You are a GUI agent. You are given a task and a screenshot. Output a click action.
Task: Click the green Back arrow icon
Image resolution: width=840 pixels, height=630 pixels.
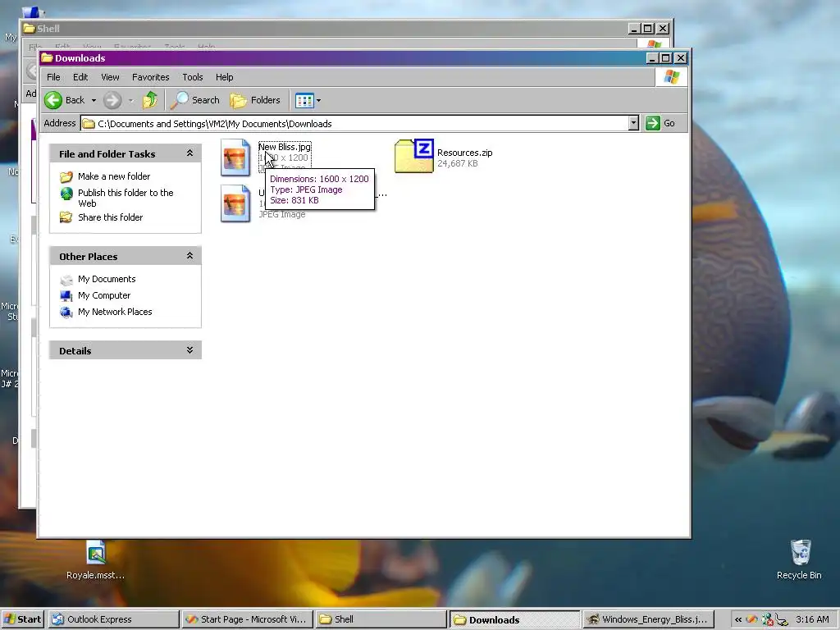[x=53, y=100]
